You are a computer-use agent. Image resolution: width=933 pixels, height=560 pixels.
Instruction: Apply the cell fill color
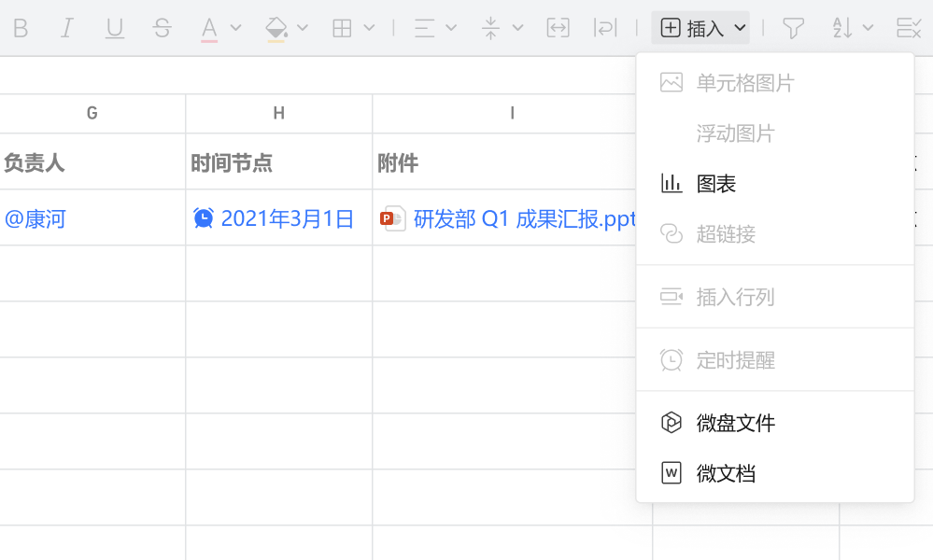point(276,29)
